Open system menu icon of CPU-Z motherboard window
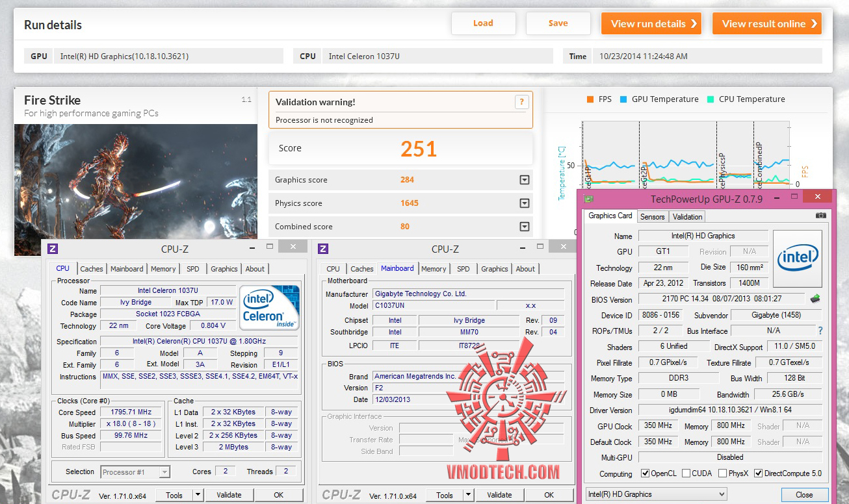This screenshot has height=504, width=849. [324, 248]
